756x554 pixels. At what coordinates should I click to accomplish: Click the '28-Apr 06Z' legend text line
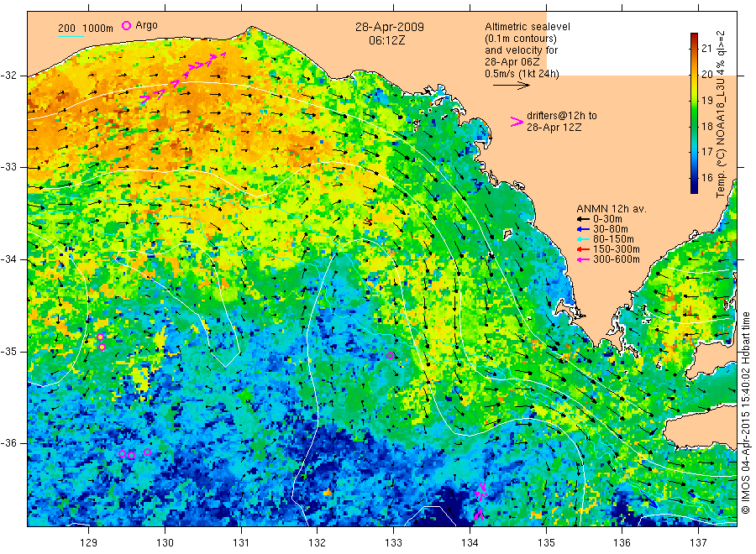pyautogui.click(x=512, y=62)
